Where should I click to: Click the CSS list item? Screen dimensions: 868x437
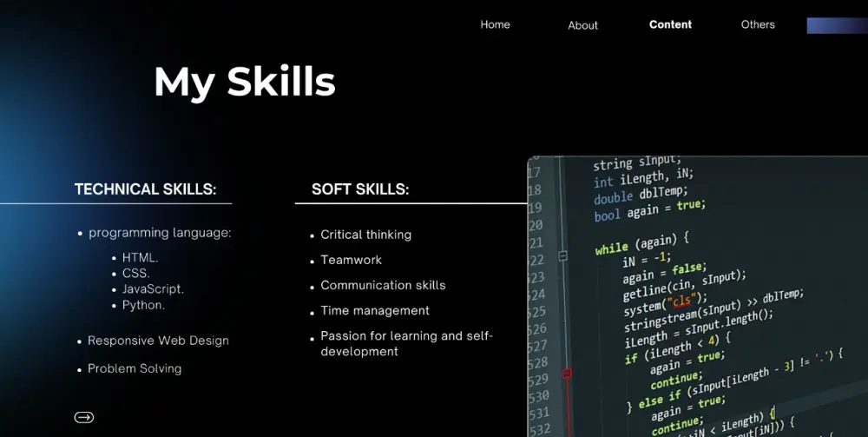pyautogui.click(x=136, y=274)
